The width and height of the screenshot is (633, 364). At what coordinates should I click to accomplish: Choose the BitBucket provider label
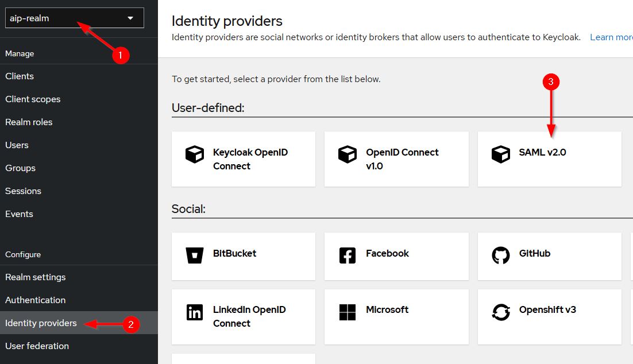234,253
